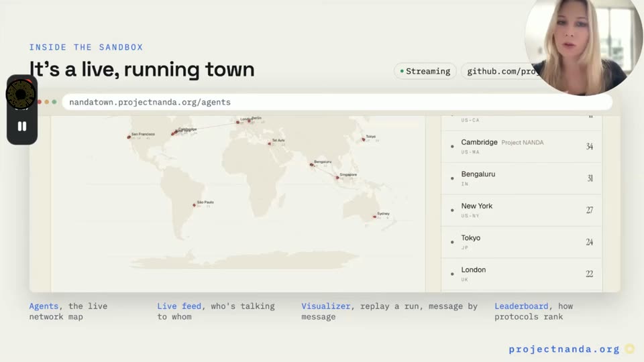This screenshot has width=644, height=362.
Task: Open the Agents link in the caption
Action: pos(44,306)
